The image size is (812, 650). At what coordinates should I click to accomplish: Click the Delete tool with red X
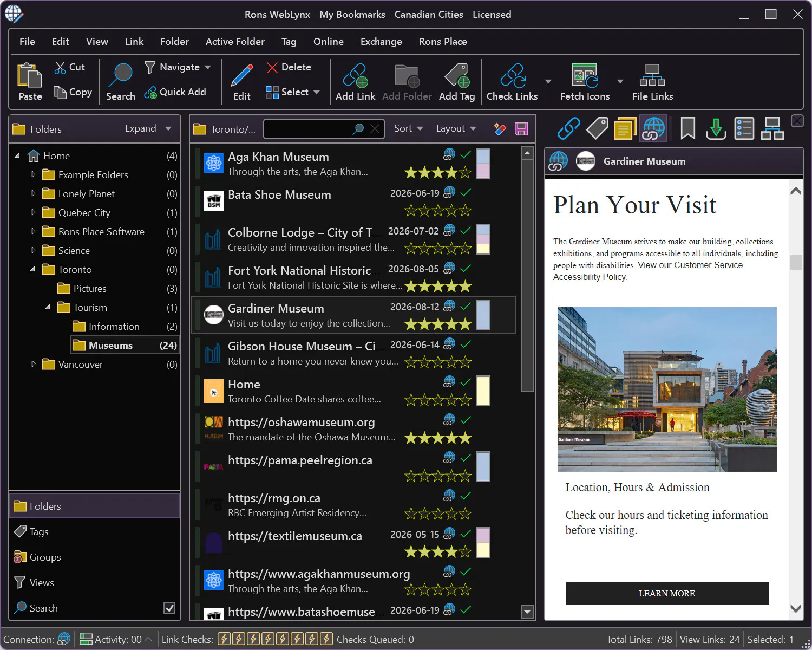point(289,67)
